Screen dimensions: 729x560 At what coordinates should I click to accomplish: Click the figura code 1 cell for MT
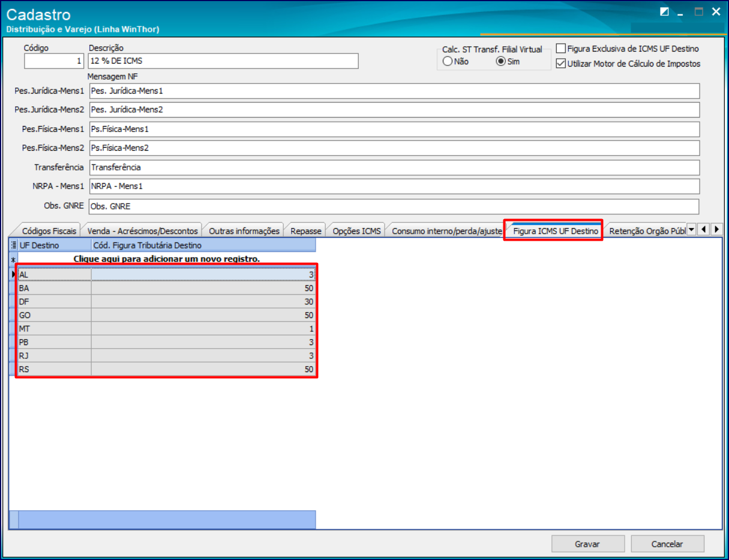[203, 328]
